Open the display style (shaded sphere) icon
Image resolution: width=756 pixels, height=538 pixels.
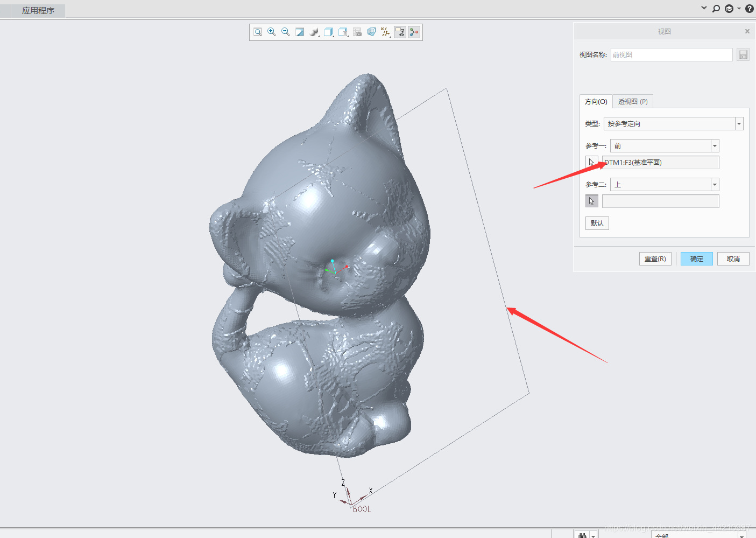(315, 32)
